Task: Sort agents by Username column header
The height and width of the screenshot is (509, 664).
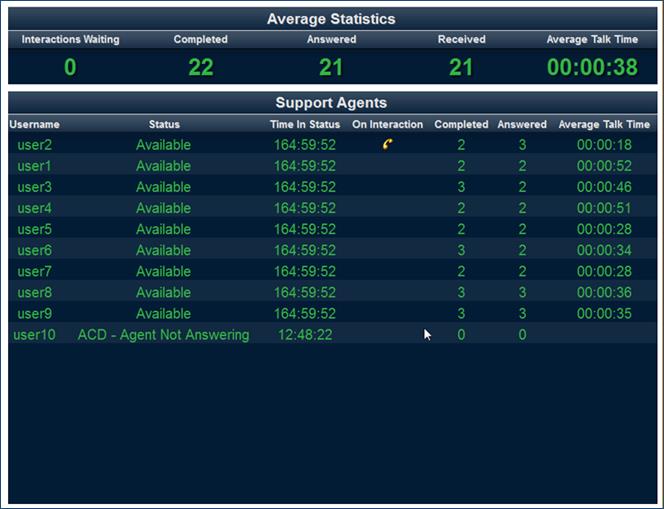Action: click(35, 124)
